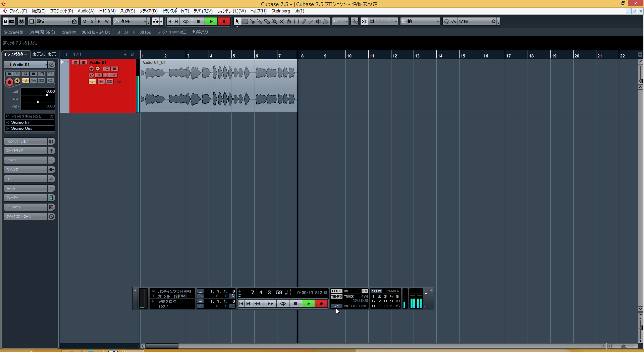Toggle metronome CLICK in transport panel

[336, 291]
